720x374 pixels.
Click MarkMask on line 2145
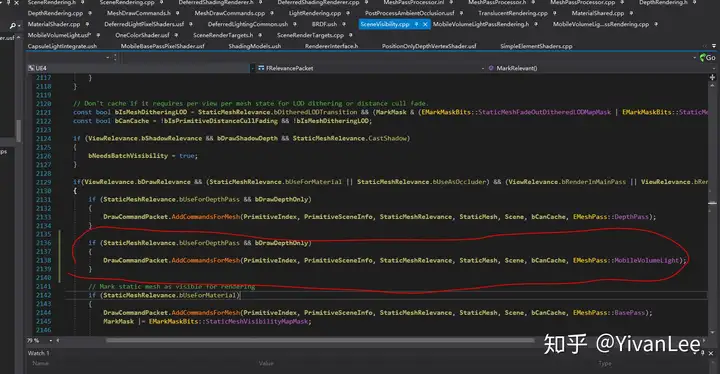pos(118,322)
